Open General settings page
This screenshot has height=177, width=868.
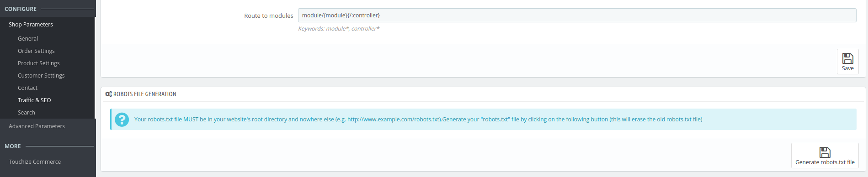coord(28,39)
